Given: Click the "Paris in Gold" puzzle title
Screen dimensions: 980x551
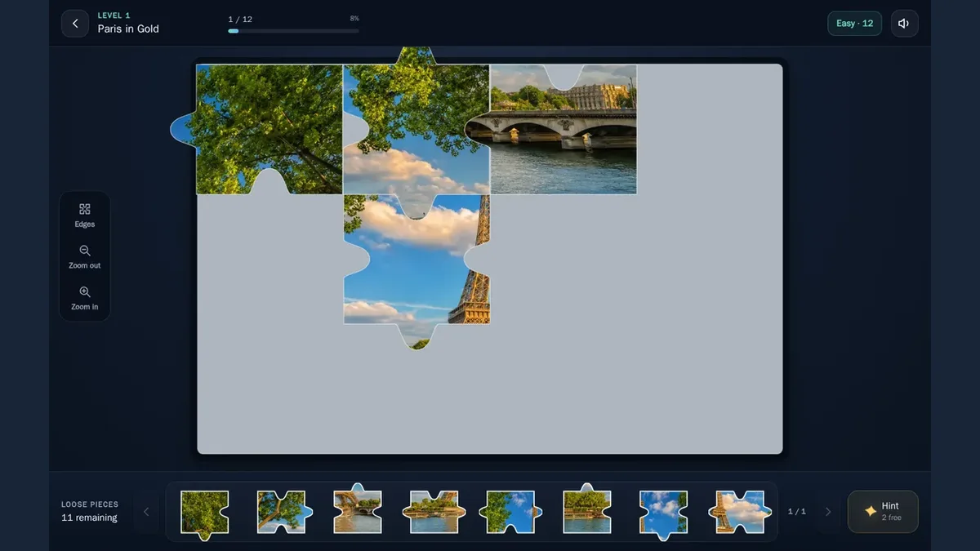Looking at the screenshot, I should (x=128, y=29).
